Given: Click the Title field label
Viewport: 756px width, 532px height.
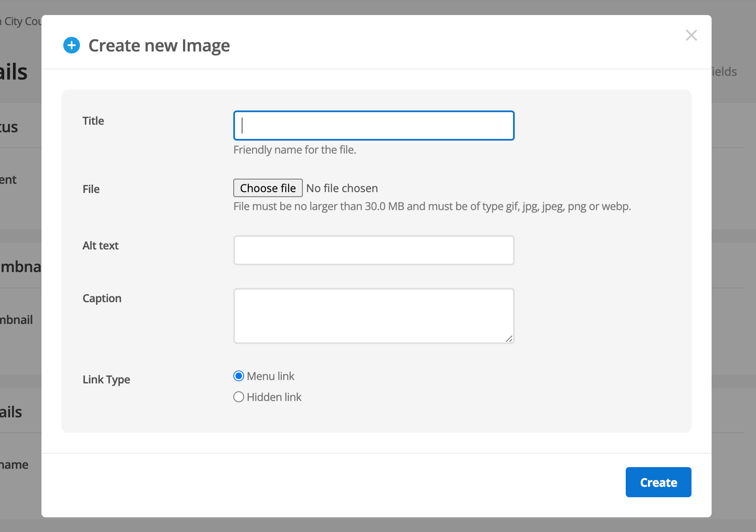Looking at the screenshot, I should coord(93,121).
